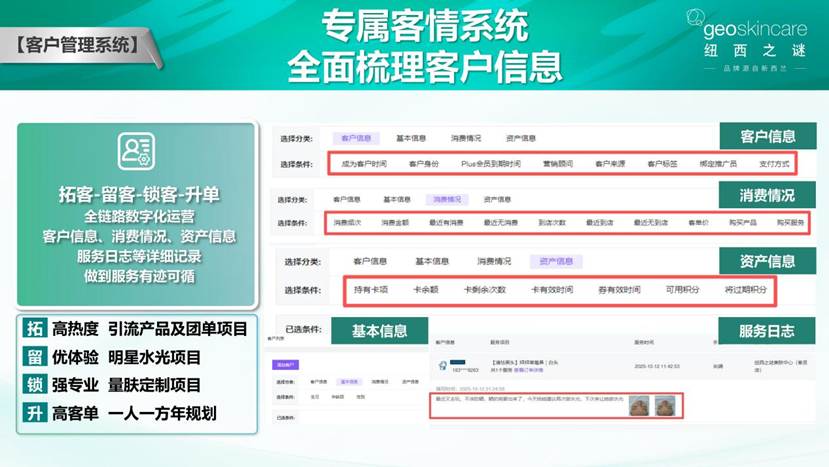This screenshot has height=467, width=829.
Task: Select the 最近无消费 condition
Action: pos(501,223)
